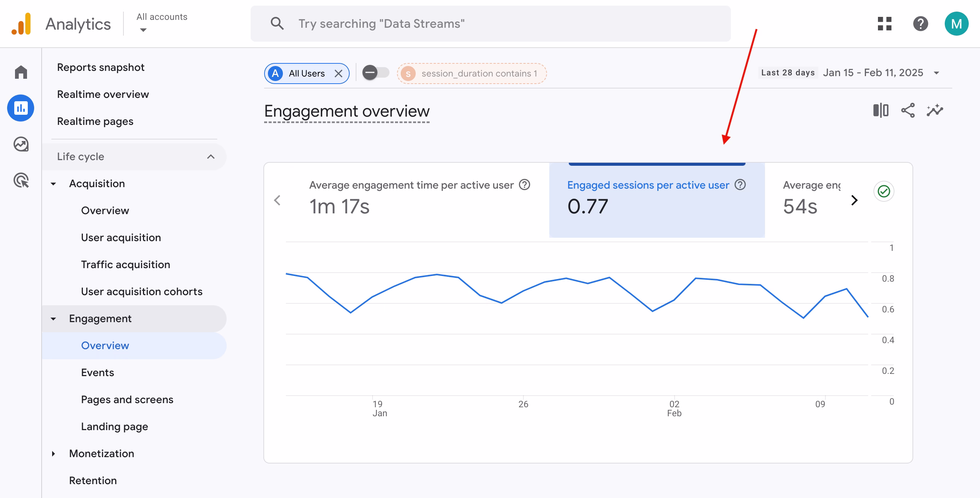
Task: Open the Google apps grid
Action: point(884,24)
